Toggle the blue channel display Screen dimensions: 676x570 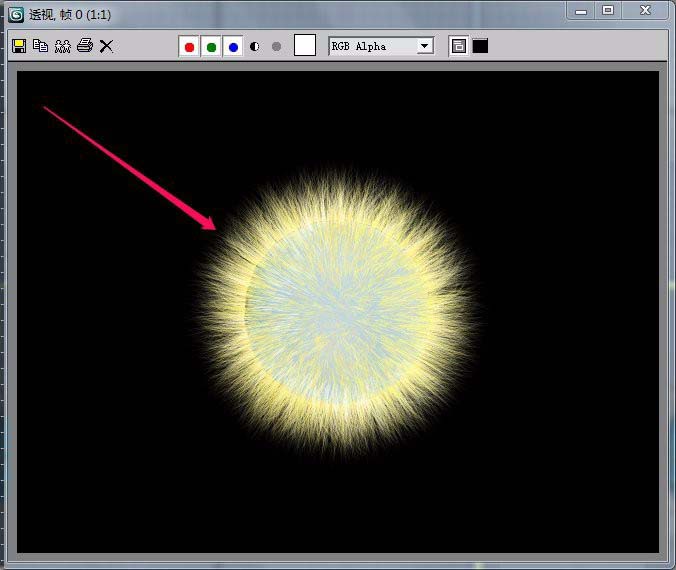click(233, 47)
